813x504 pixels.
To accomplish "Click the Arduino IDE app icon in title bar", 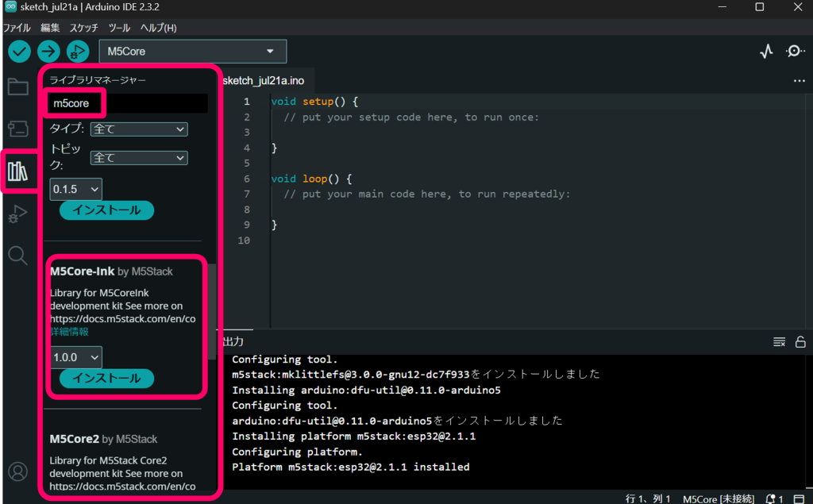I will tap(10, 6).
